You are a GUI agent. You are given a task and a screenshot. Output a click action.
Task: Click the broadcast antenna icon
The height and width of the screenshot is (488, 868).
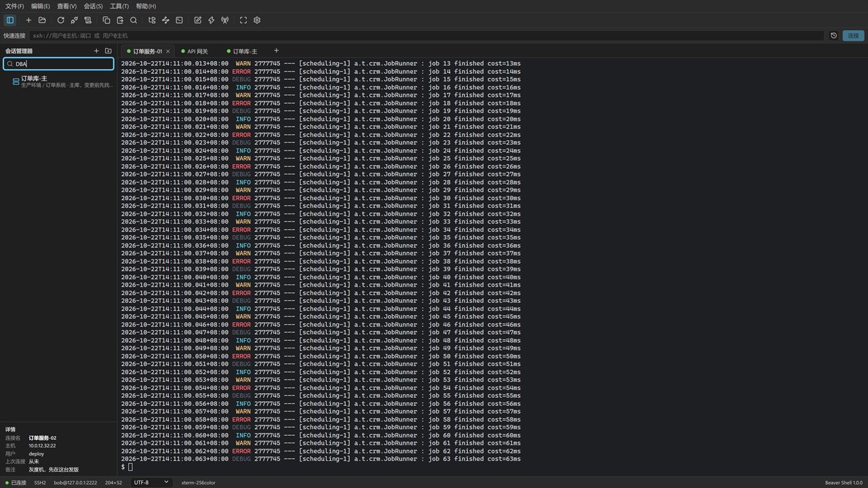pyautogui.click(x=225, y=20)
